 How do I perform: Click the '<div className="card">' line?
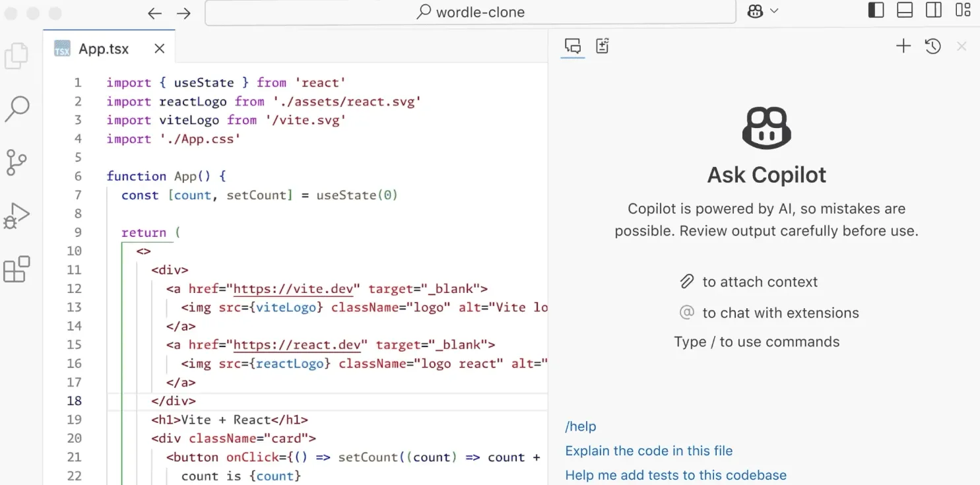point(234,438)
